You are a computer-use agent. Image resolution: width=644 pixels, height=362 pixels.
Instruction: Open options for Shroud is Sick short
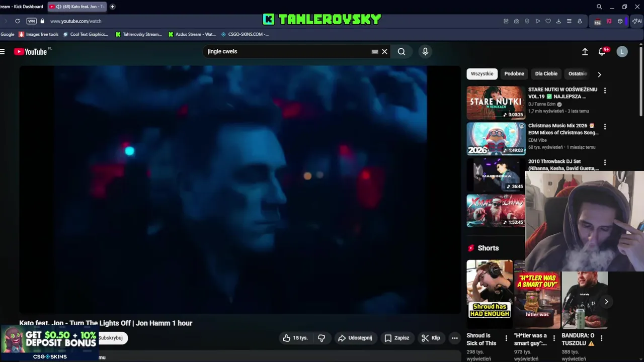pyautogui.click(x=506, y=338)
